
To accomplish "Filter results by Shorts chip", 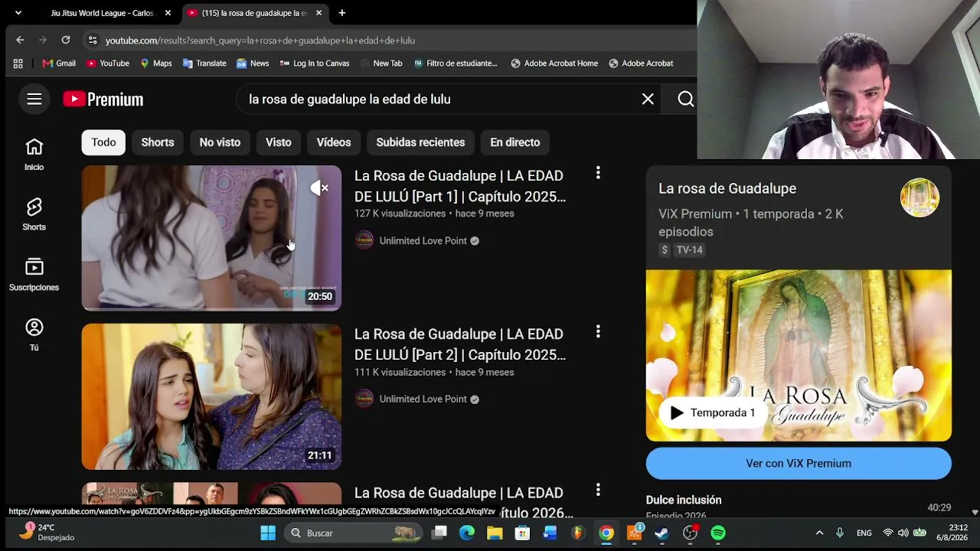I will (158, 142).
